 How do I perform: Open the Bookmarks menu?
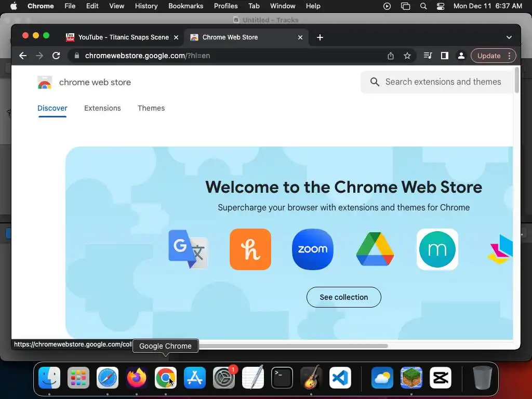tap(185, 6)
